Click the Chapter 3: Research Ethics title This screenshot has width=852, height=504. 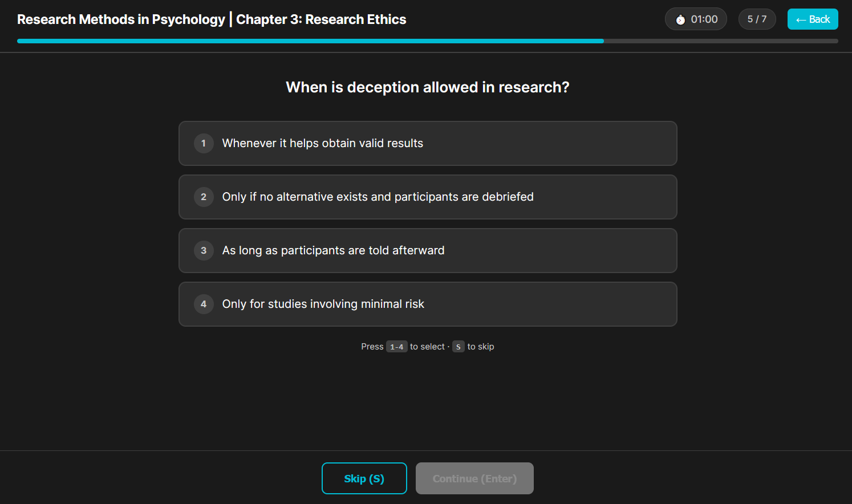click(x=321, y=19)
